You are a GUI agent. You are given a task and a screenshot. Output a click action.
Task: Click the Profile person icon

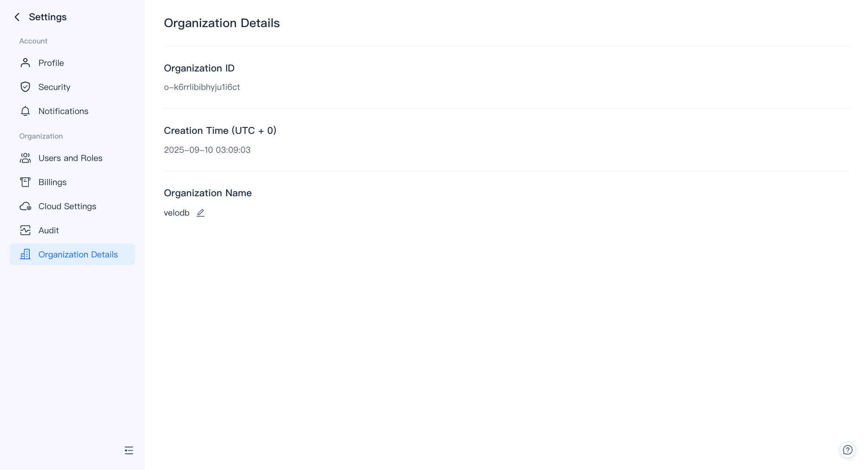(25, 63)
